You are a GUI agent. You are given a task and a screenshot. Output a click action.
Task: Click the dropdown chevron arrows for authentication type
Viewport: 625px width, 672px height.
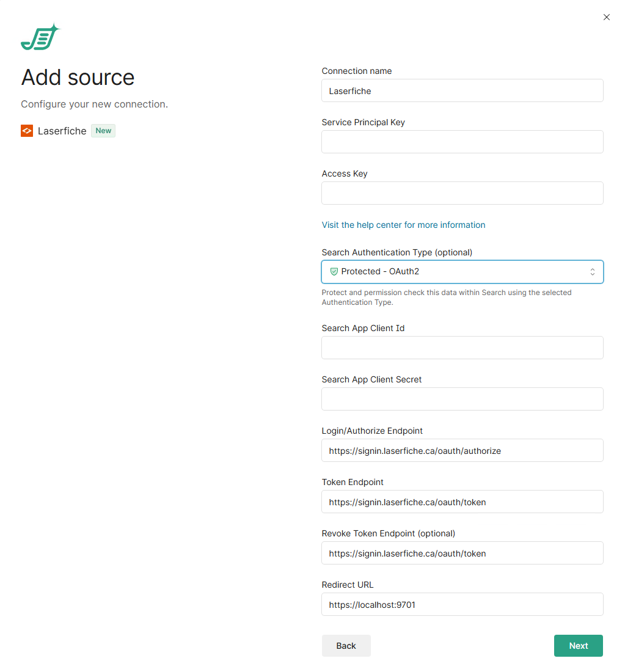coord(592,272)
